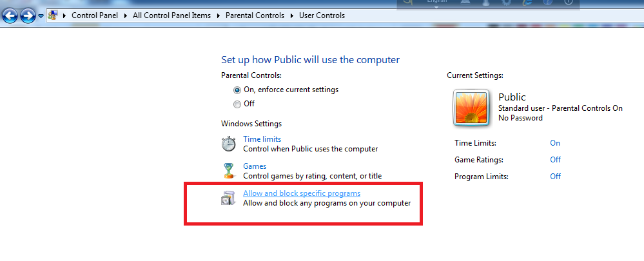
Task: Click the 'Off' status next to Program Limits
Action: pos(555,177)
